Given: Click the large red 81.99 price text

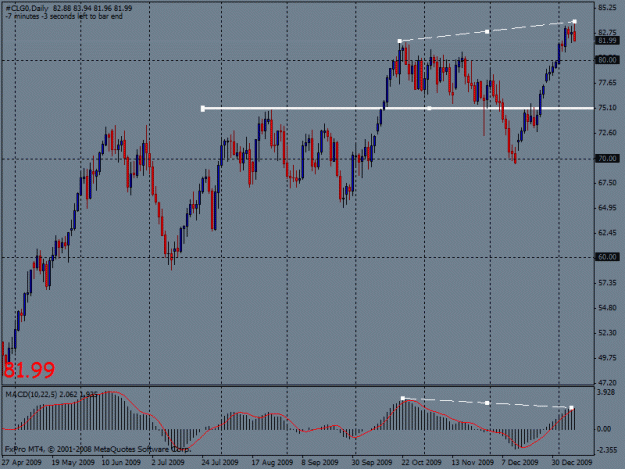Looking at the screenshot, I should pos(29,369).
